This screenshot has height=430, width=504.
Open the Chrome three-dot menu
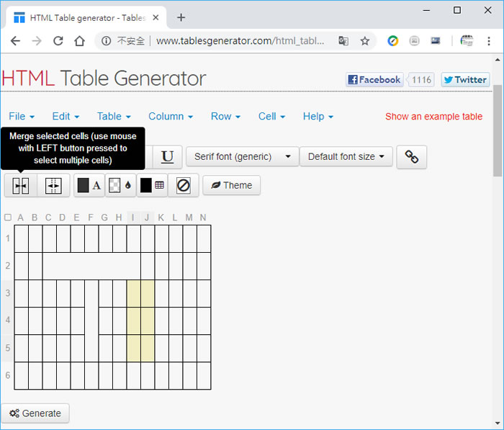[x=489, y=41]
